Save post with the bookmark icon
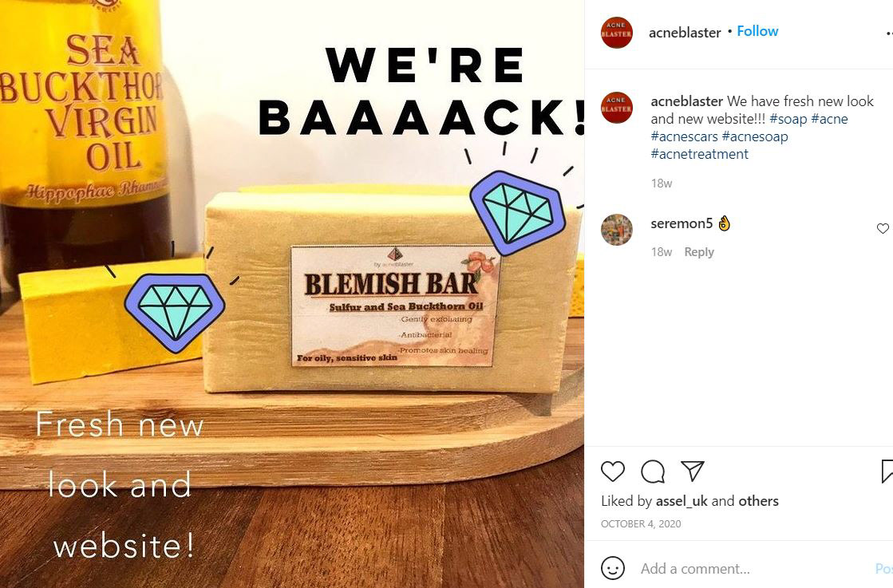 887,472
